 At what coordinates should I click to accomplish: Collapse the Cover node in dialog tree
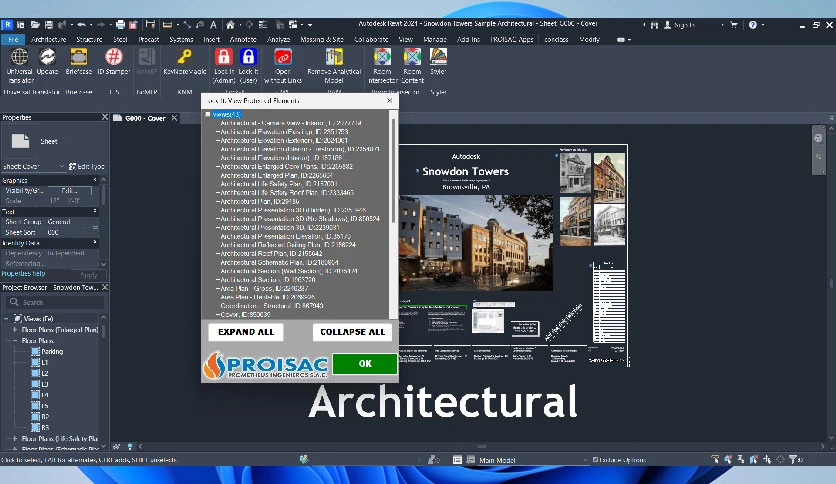[x=218, y=314]
